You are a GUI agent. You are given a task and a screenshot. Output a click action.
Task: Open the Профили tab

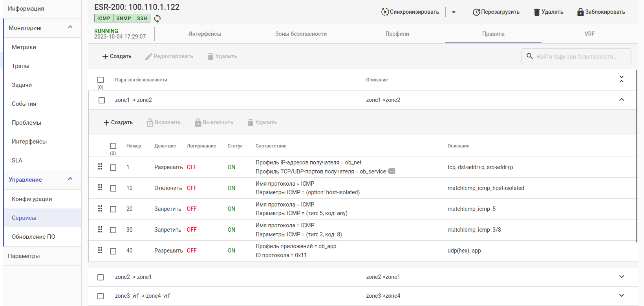(x=397, y=34)
